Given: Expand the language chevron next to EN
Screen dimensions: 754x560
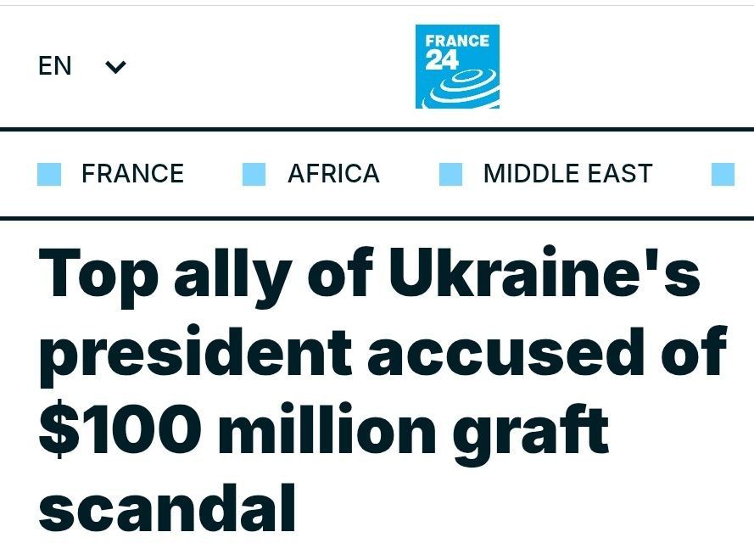Looking at the screenshot, I should (115, 66).
